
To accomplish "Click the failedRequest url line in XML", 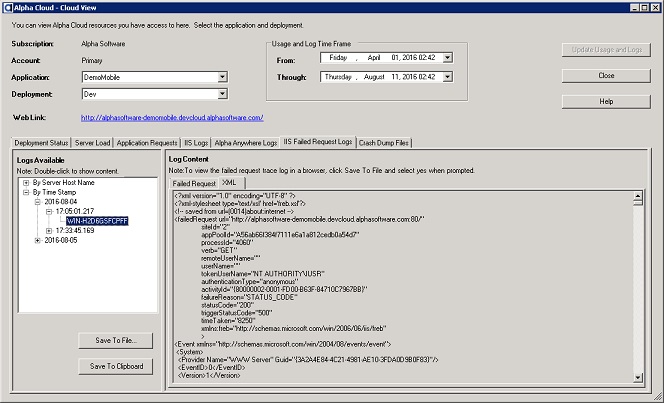I will [x=299, y=219].
